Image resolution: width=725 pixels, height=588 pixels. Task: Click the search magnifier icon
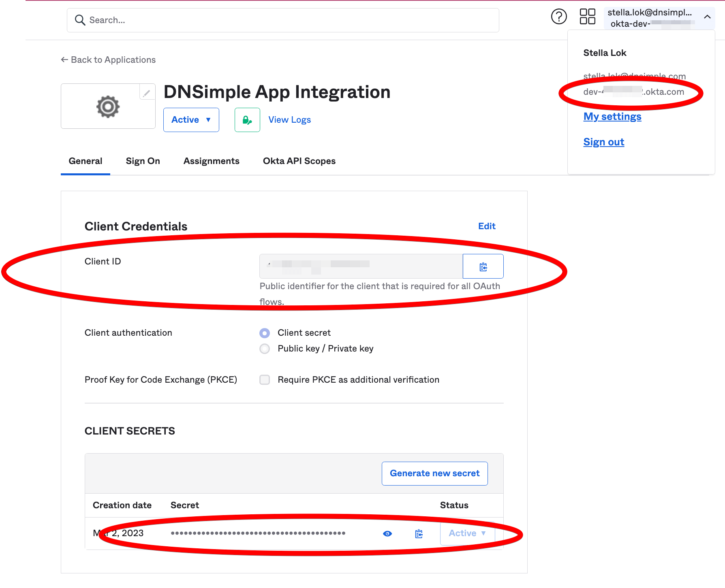tap(80, 20)
